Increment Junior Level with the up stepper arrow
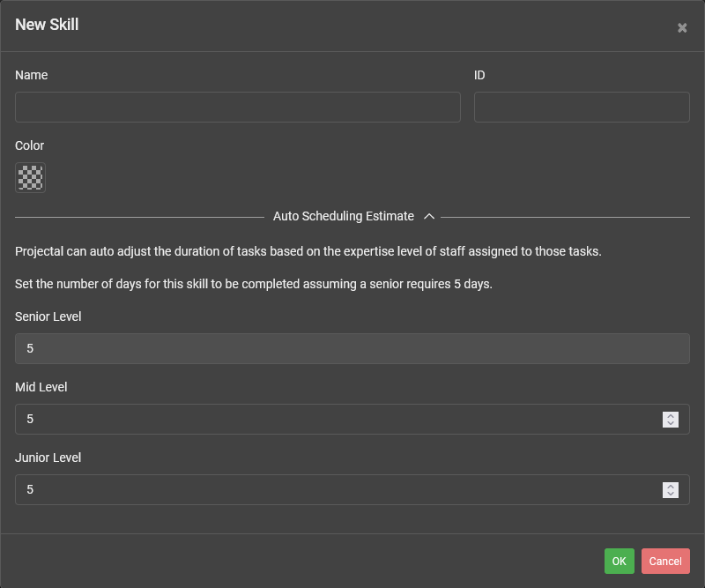The image size is (705, 588). tap(671, 485)
